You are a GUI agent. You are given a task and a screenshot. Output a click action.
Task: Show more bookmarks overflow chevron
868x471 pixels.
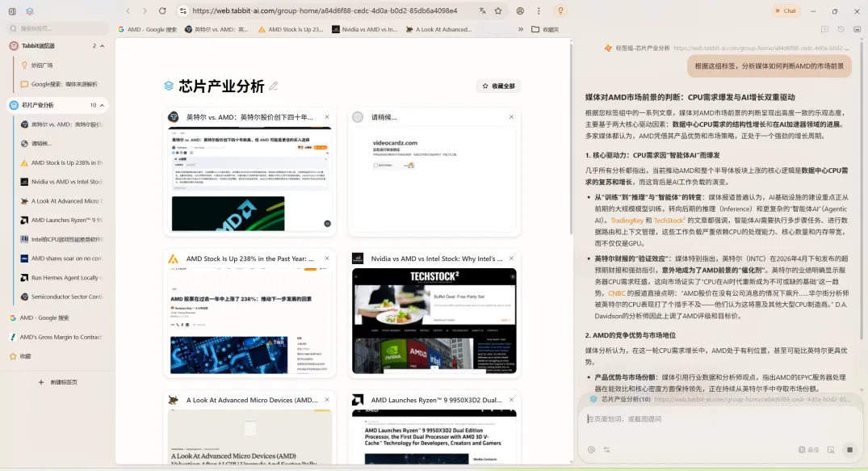coord(520,29)
